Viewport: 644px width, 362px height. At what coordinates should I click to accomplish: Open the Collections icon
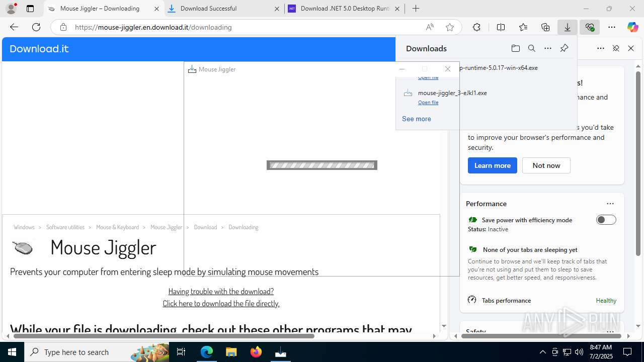pos(545,27)
